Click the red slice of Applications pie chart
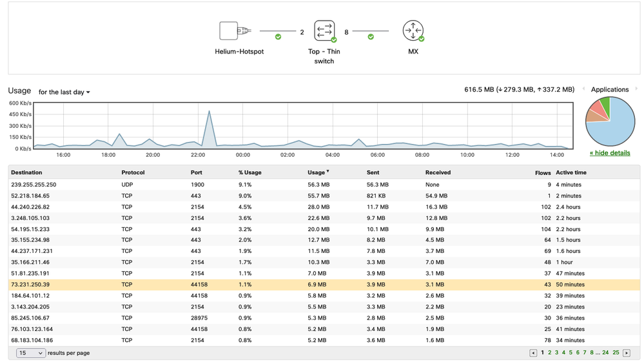 [x=596, y=109]
